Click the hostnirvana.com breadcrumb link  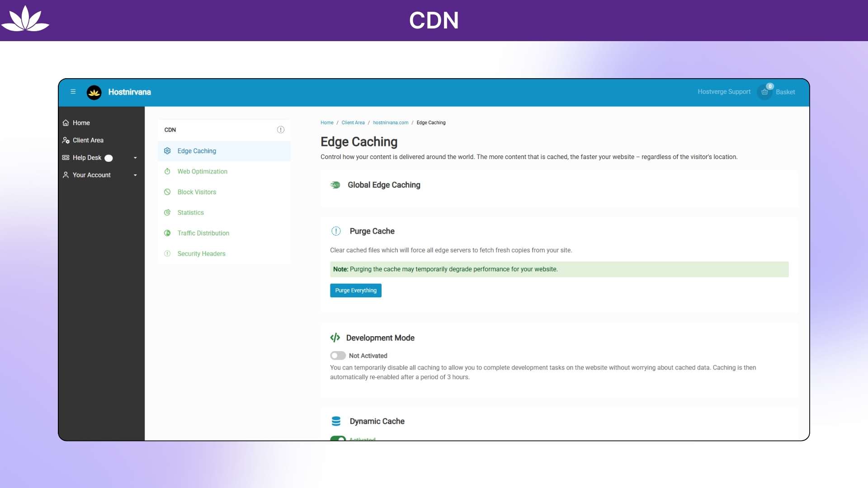coord(390,123)
